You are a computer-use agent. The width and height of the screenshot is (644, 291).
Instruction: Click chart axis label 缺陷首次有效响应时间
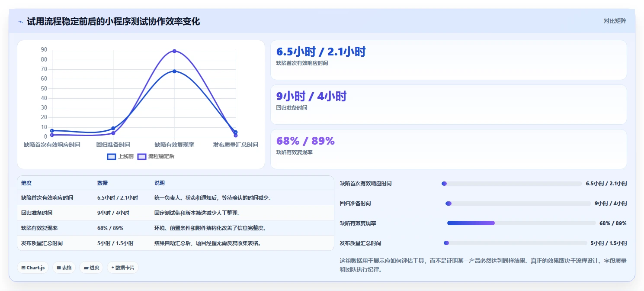point(52,145)
